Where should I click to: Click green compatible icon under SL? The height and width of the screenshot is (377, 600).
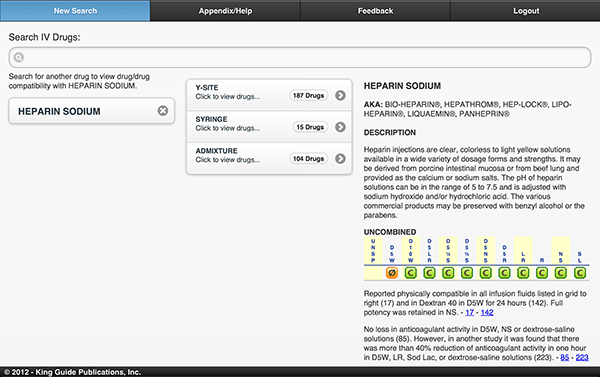coord(580,273)
